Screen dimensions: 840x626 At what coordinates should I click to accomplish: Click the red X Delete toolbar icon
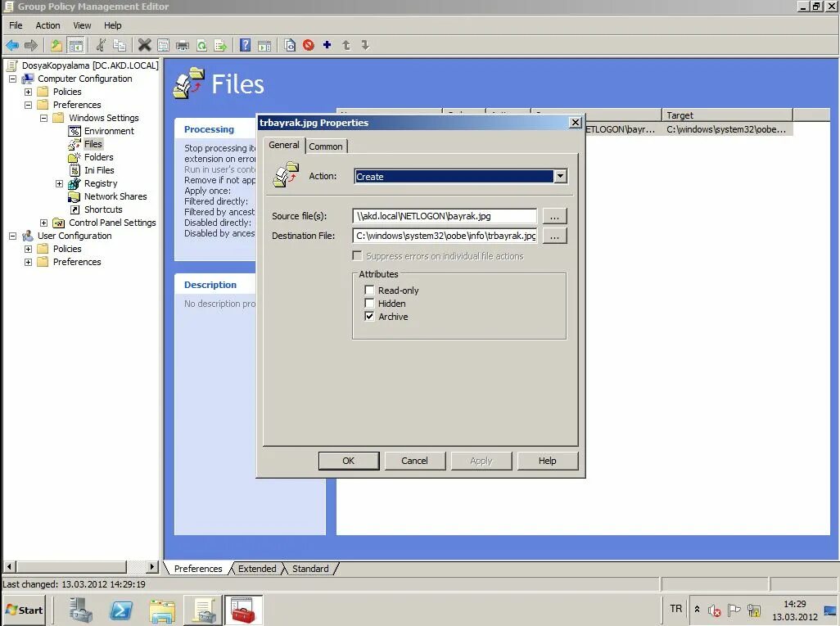pos(143,45)
